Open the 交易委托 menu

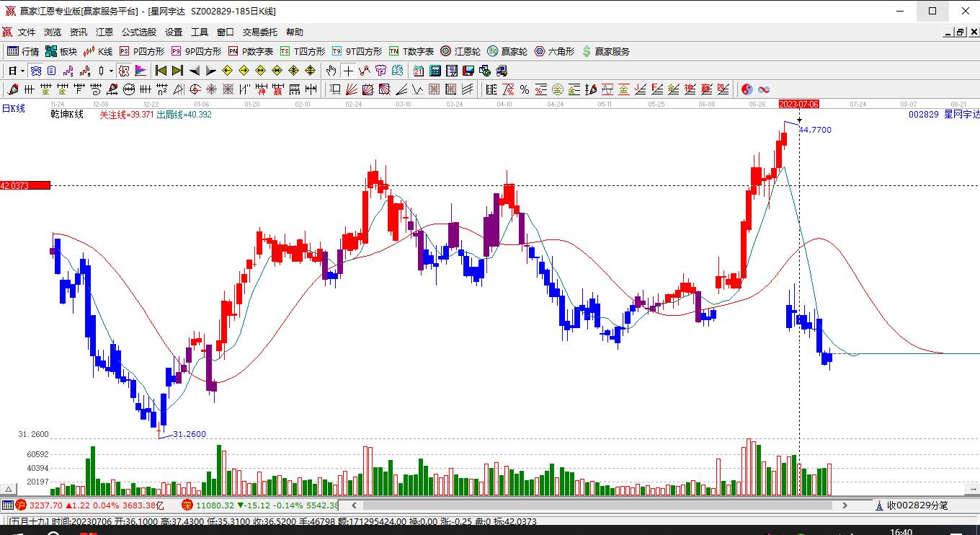260,32
